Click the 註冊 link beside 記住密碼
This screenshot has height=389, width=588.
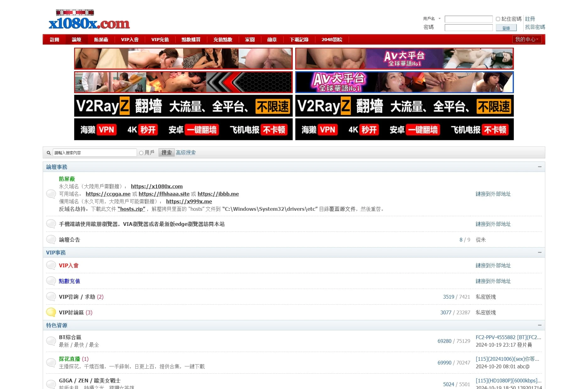point(530,19)
